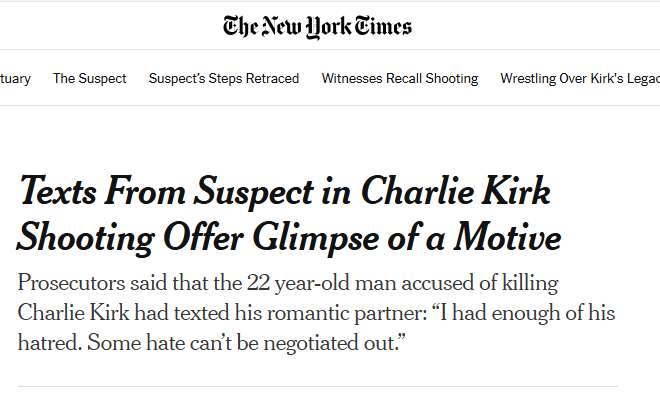
Task: Click the partially visible Obituary link
Action: pyautogui.click(x=15, y=79)
